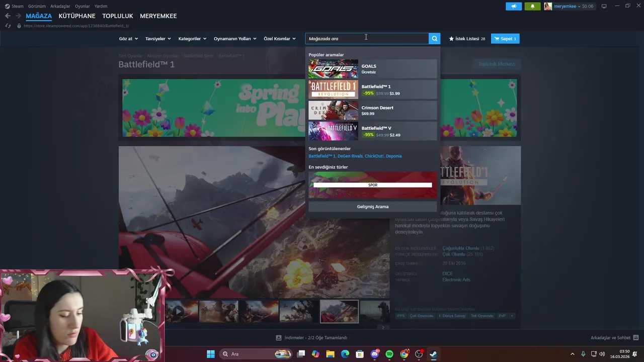Open İndirmeler downloads status
644x362 pixels.
click(x=312, y=338)
